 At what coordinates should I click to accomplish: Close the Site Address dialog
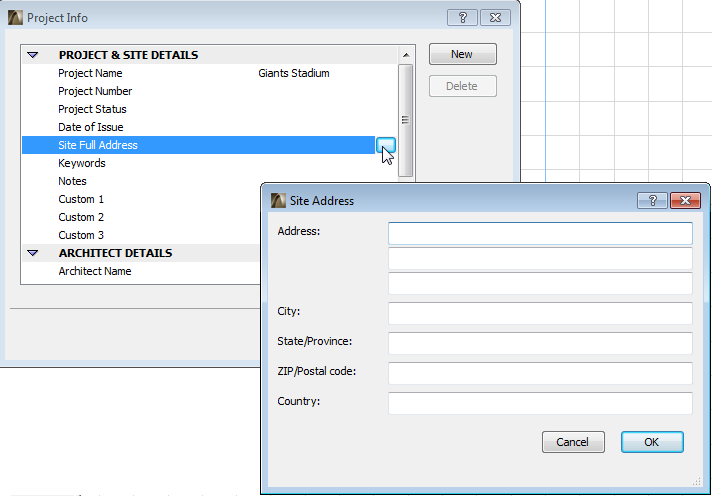pyautogui.click(x=686, y=200)
